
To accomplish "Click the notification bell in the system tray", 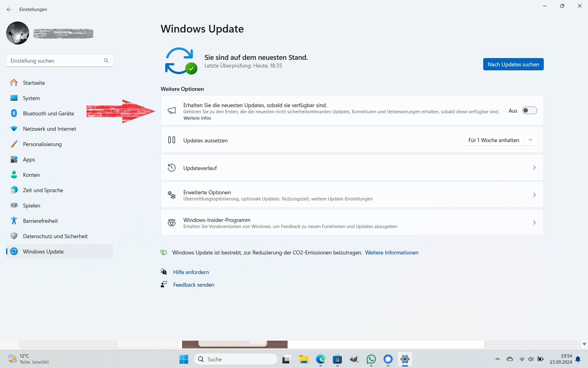I will pyautogui.click(x=578, y=359).
